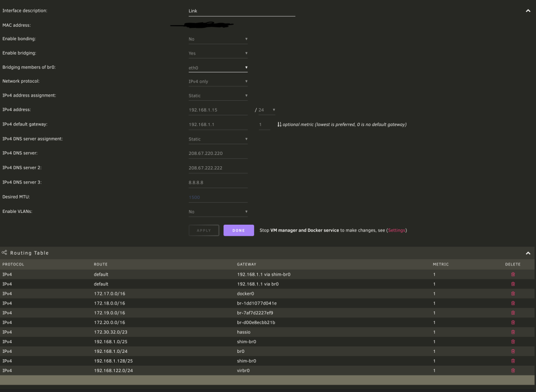Select the '192.168.1.1 via br0' gateway cell
Screen dimensions: 536x392
258,284
